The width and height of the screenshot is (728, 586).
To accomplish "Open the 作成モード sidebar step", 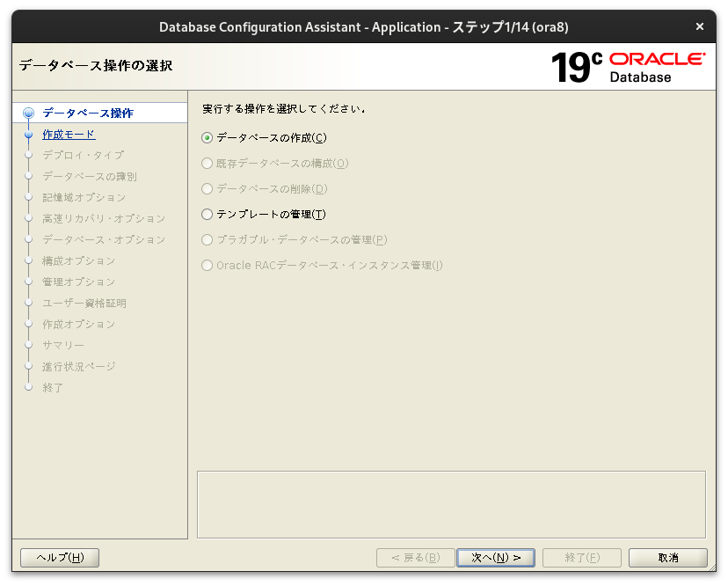I will tap(68, 134).
